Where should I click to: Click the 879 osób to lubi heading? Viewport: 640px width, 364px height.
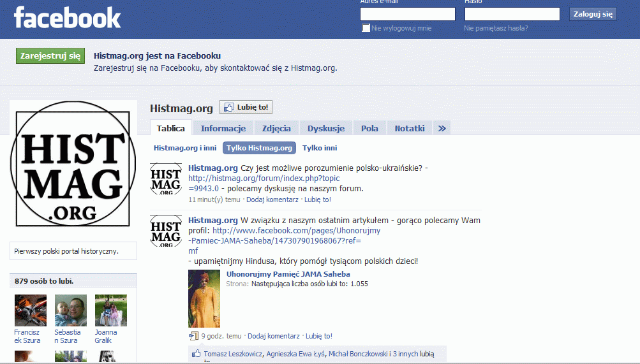(x=44, y=281)
